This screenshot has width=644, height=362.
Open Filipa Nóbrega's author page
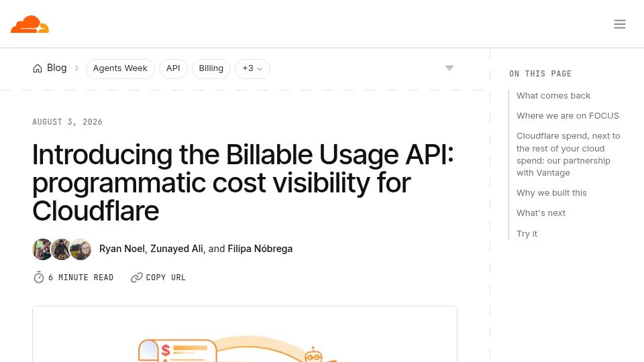(x=260, y=249)
